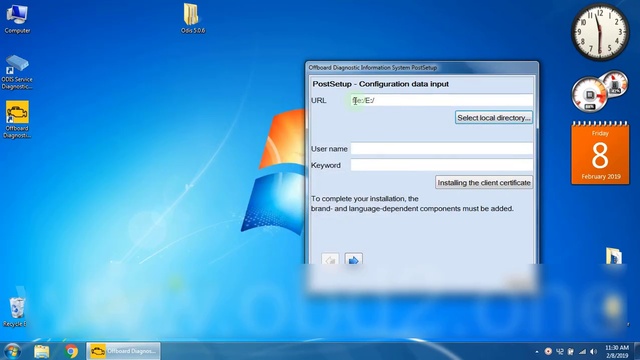Click the 'PostSetup - Configuration data input' heading

[380, 84]
